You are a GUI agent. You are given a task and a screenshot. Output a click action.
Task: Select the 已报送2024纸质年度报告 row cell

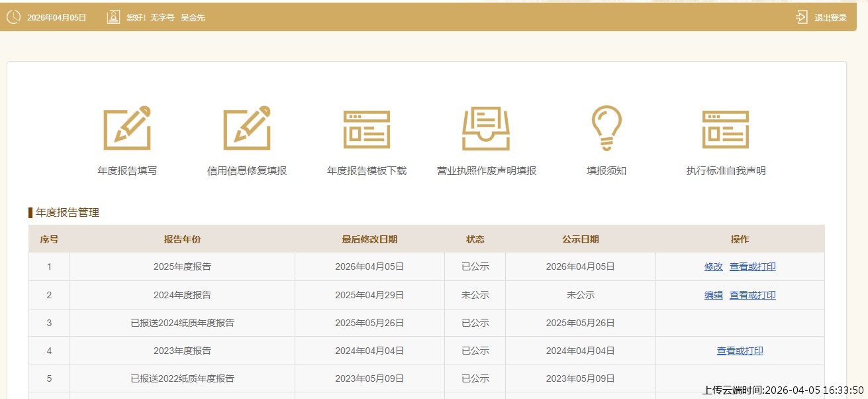pyautogui.click(x=182, y=323)
